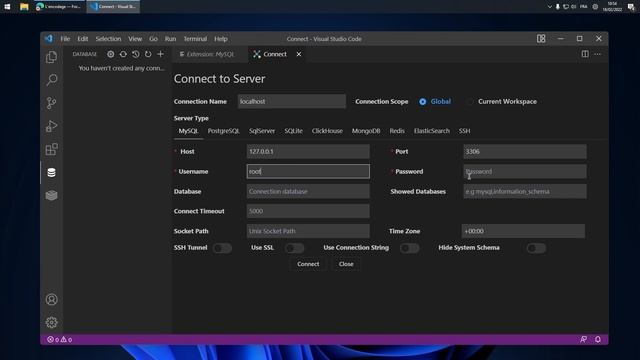Open the File menu
640x360 pixels.
[65, 39]
